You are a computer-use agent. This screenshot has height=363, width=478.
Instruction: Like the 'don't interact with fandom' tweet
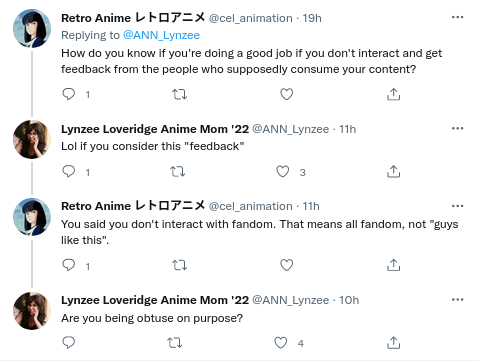(x=286, y=265)
